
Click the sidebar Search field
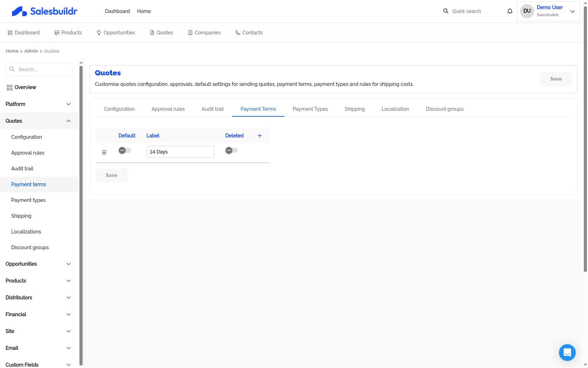[39, 69]
